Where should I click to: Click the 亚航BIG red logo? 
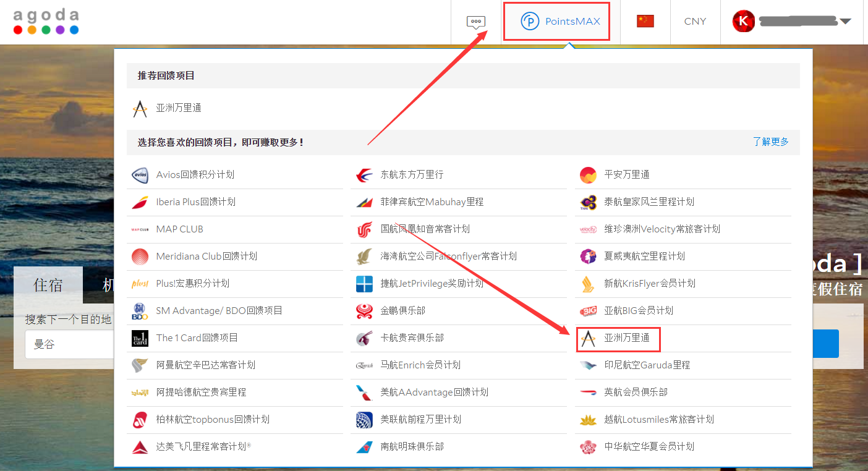[x=589, y=311]
